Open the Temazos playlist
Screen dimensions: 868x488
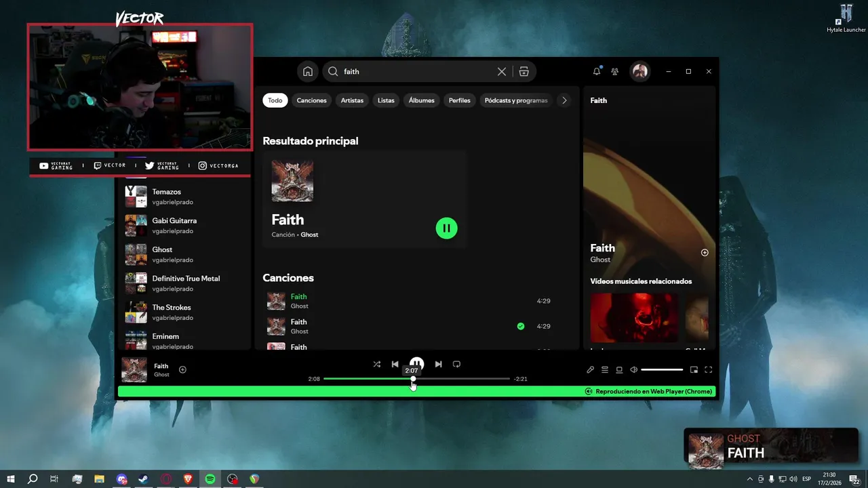click(184, 197)
